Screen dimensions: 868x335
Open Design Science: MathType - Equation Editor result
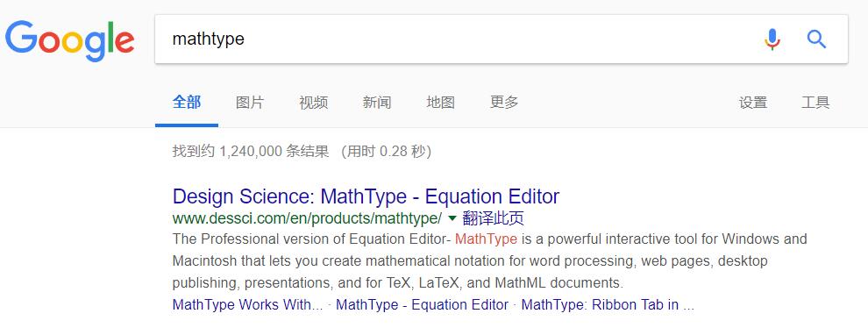(x=366, y=196)
